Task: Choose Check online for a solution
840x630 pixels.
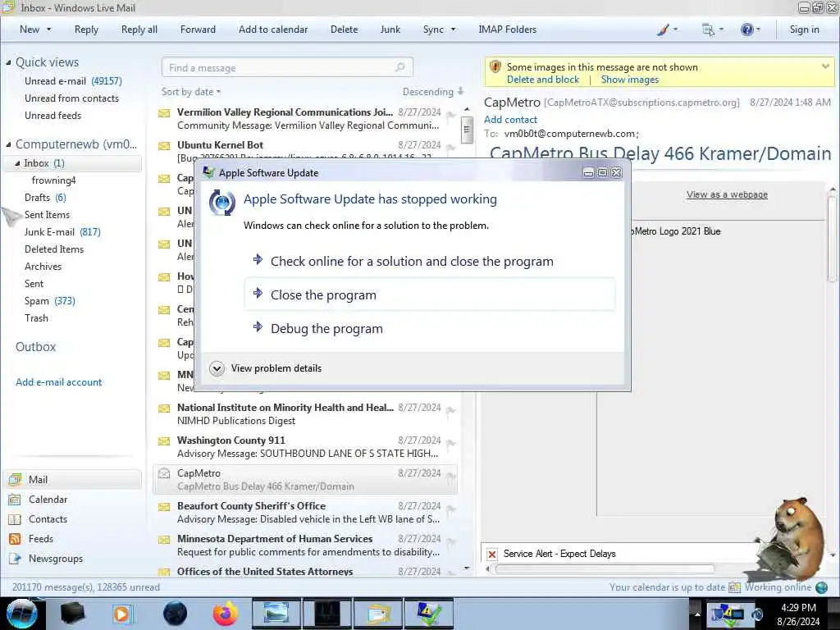Action: coord(430,261)
